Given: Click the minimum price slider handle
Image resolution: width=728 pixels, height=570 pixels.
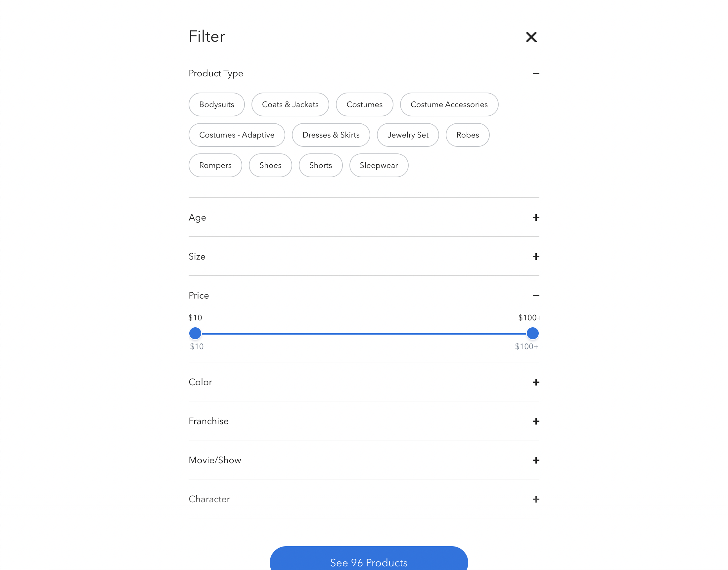Looking at the screenshot, I should coord(195,333).
